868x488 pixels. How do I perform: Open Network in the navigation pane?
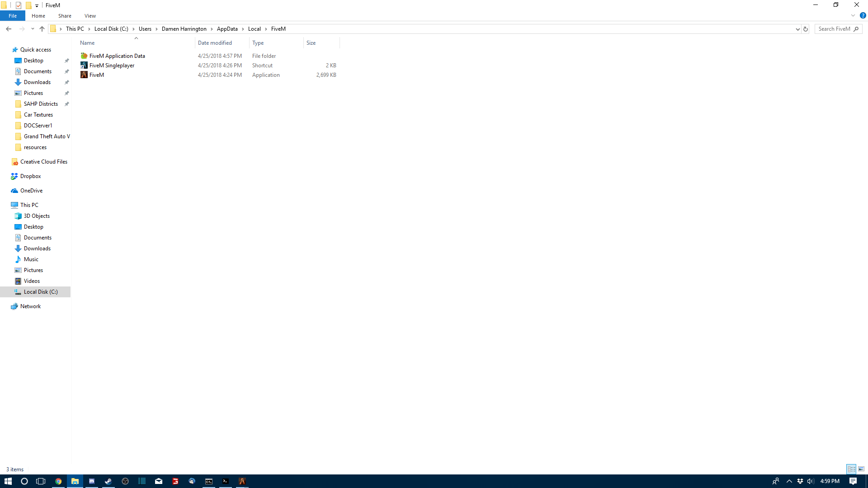(x=30, y=306)
